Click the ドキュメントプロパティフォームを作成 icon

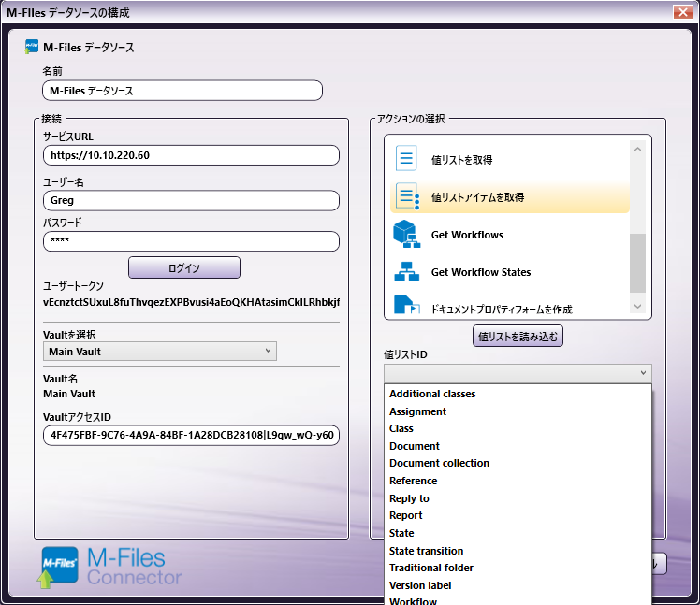click(406, 305)
